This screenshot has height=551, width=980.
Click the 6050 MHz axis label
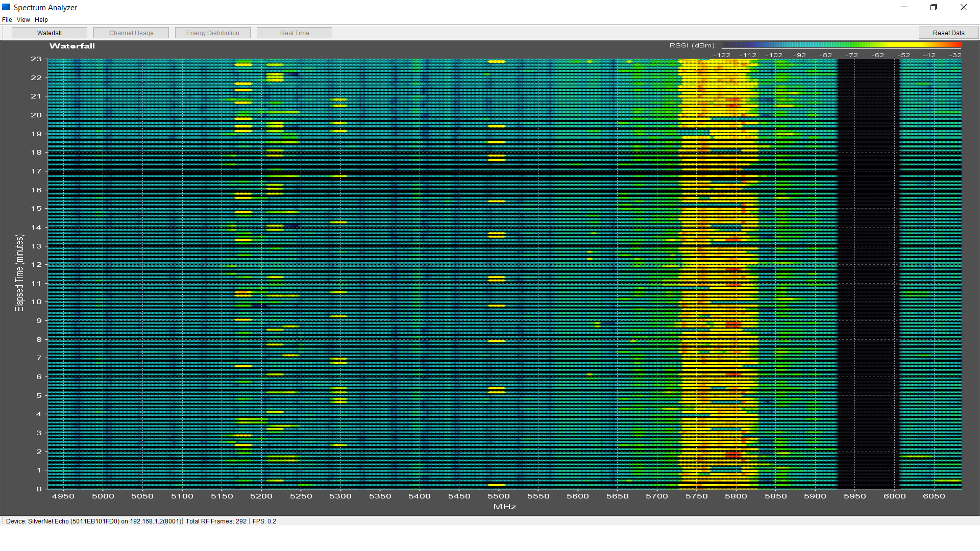(934, 496)
